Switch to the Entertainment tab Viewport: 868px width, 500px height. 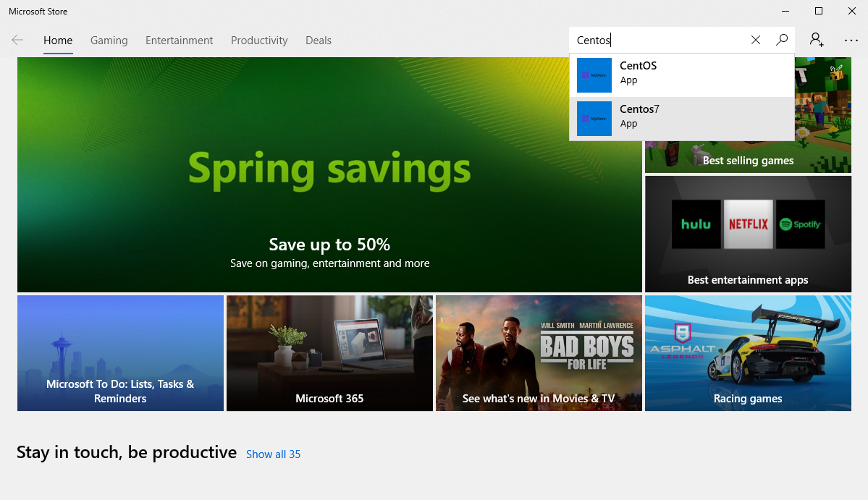click(179, 41)
